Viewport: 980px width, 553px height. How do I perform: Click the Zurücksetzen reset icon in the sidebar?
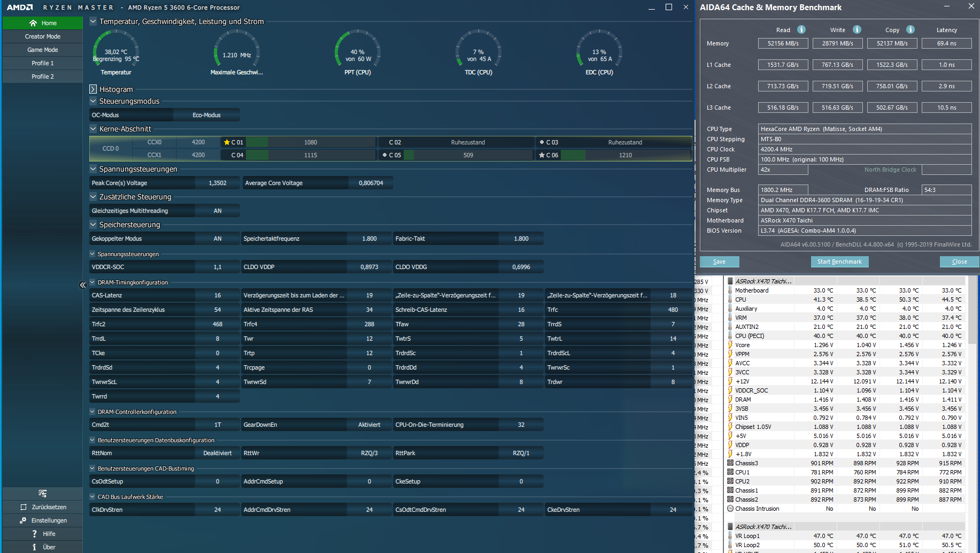[x=24, y=507]
